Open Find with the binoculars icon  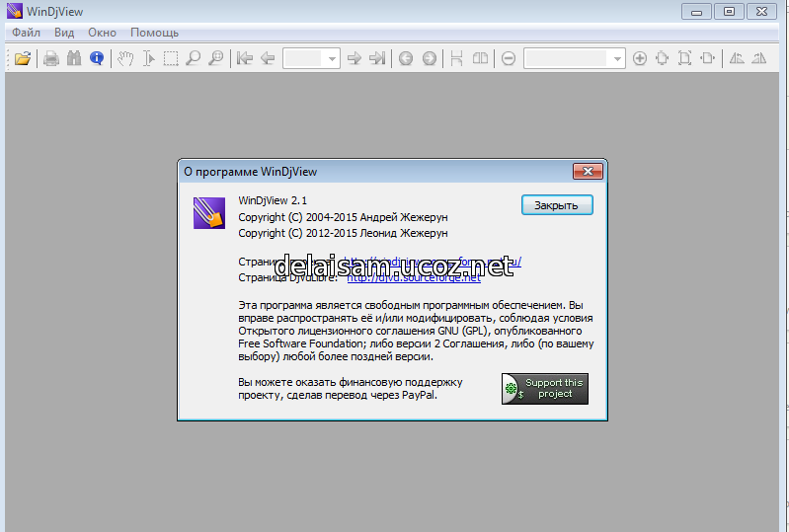[74, 59]
